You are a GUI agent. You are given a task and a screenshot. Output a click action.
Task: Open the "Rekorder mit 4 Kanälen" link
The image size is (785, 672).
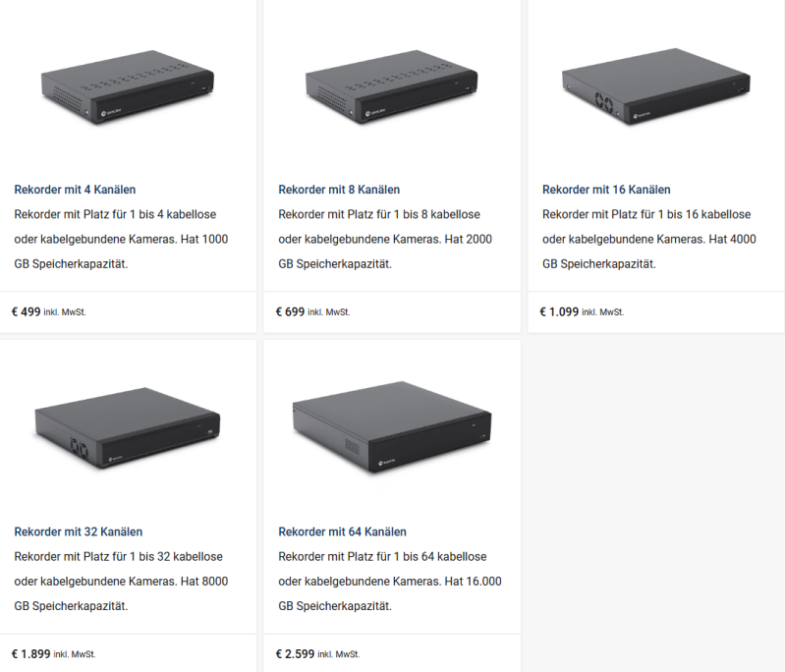75,190
